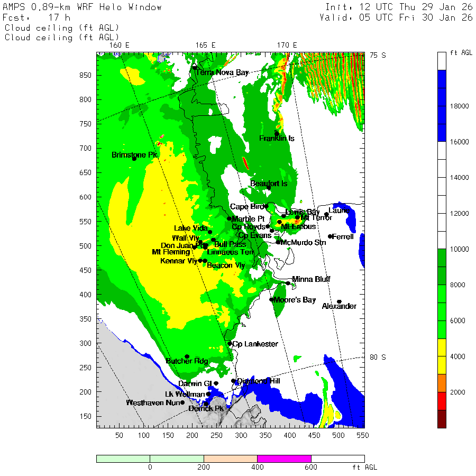Click the '160 E' longitude label
The width and height of the screenshot is (476, 476).
point(120,45)
